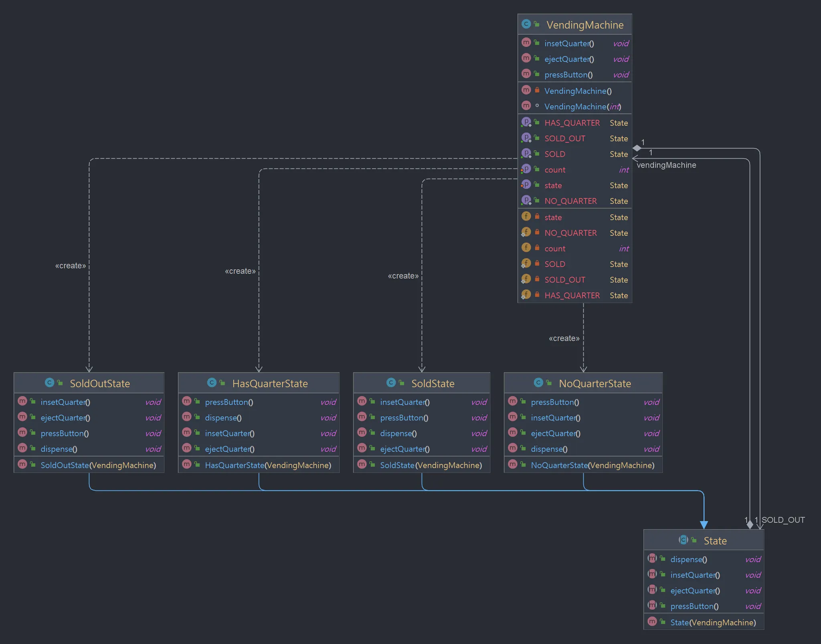821x644 pixels.
Task: Select the VendingMachine(int) constructor entry
Action: 582,107
